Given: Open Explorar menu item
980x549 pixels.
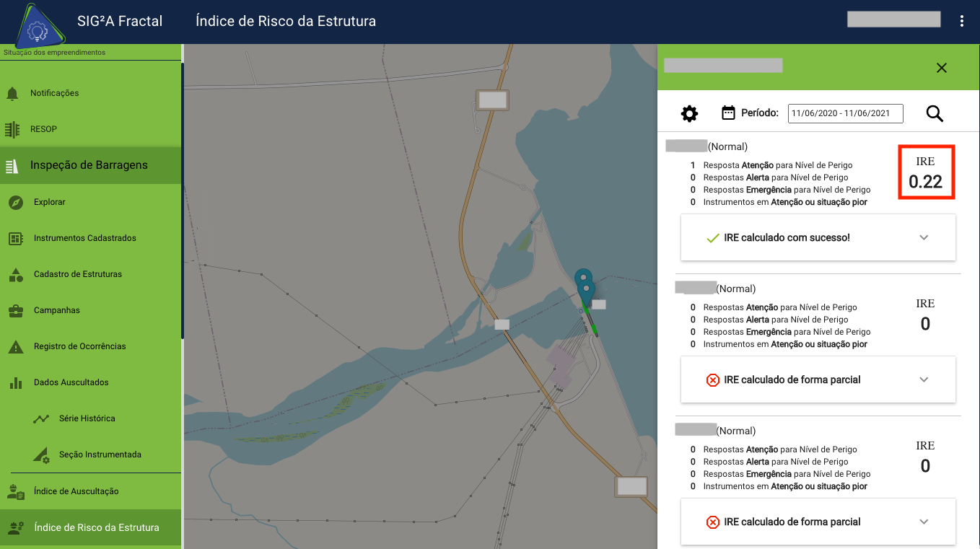Looking at the screenshot, I should tap(90, 202).
